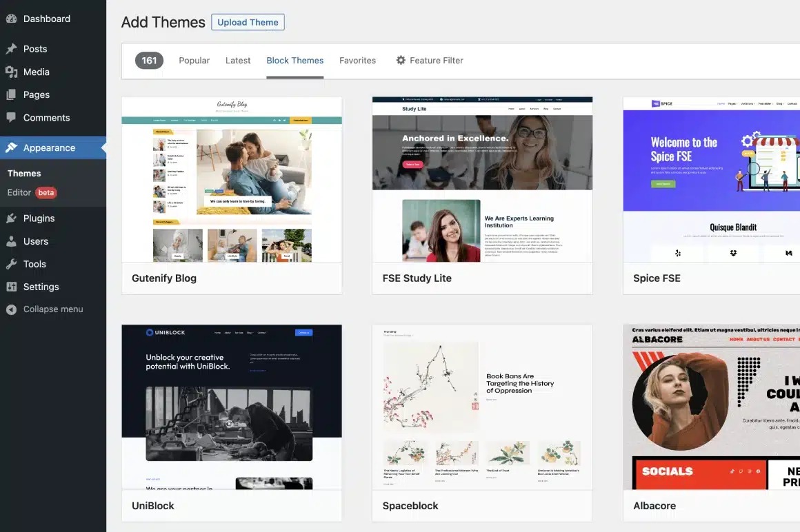Click the UniBlock theme name
Viewport: 800px width, 532px height.
click(153, 506)
